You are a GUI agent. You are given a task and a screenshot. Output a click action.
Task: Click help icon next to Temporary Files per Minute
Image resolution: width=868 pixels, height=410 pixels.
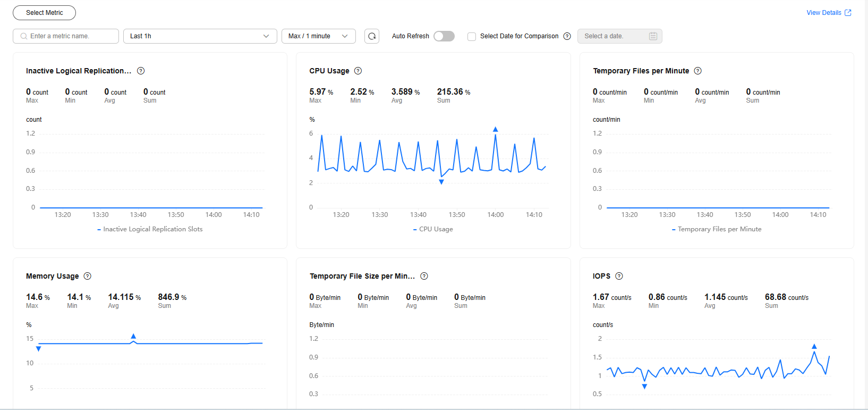[x=698, y=71]
